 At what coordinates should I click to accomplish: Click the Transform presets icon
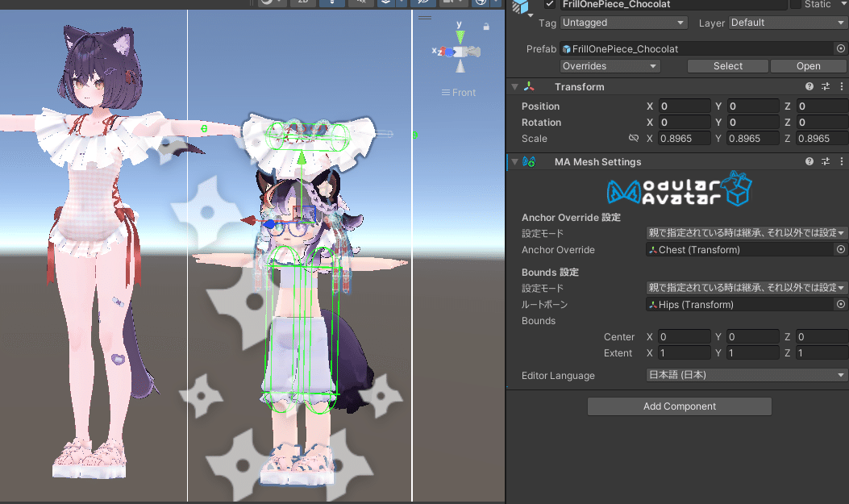coord(824,86)
